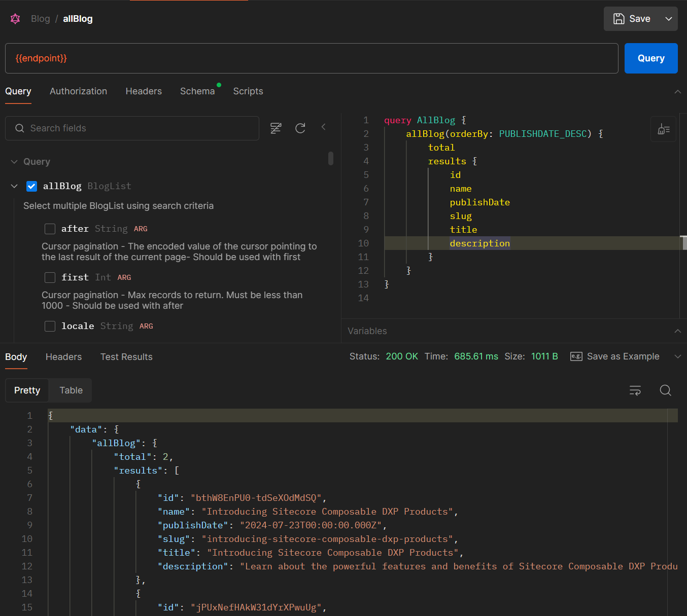Click Save as Example
This screenshot has width=687, height=616.
(623, 356)
